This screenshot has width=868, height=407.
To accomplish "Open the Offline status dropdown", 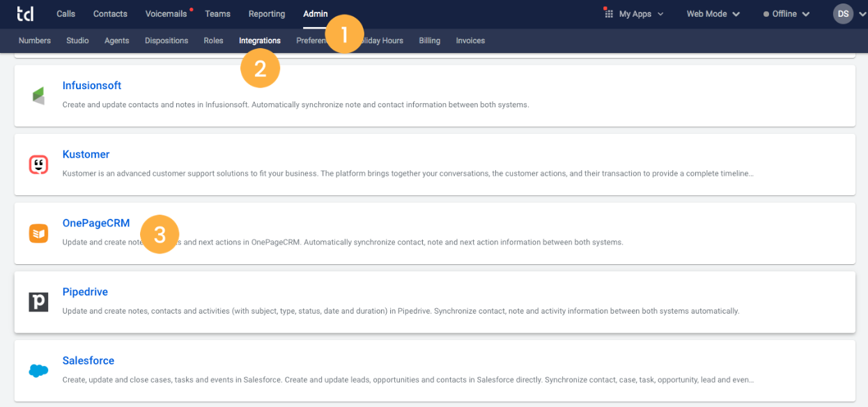I will 786,14.
